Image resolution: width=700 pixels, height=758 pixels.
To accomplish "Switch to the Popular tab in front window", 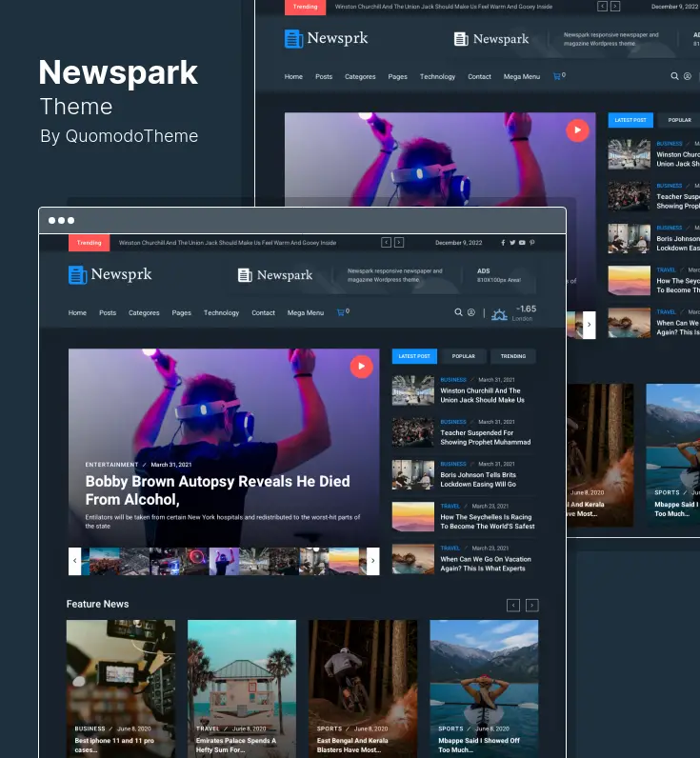I will (x=464, y=356).
